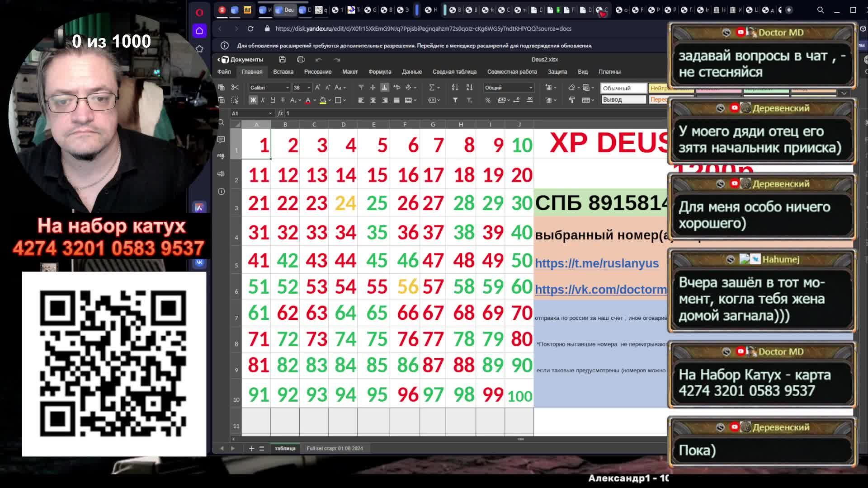Image resolution: width=868 pixels, height=488 pixels.
Task: Go back to Документы
Action: coord(240,60)
